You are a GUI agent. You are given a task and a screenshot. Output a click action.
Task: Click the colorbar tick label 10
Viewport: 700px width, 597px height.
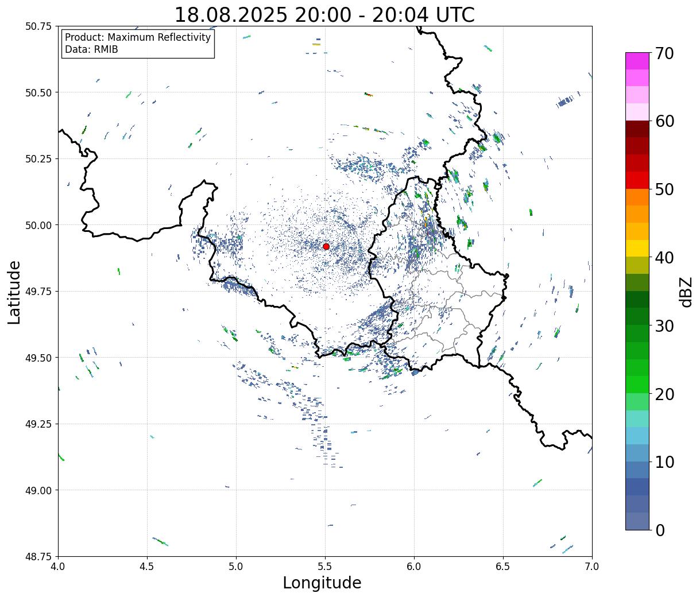pyautogui.click(x=664, y=462)
